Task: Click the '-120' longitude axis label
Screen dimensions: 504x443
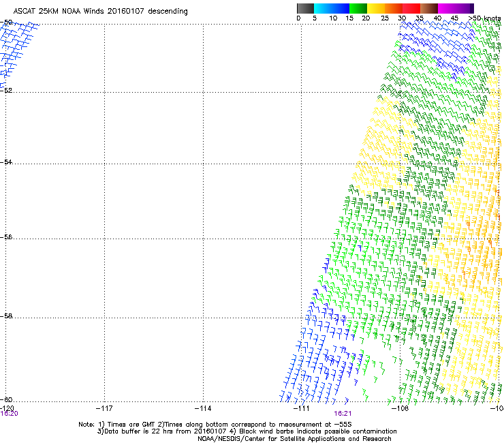Action: [7, 408]
